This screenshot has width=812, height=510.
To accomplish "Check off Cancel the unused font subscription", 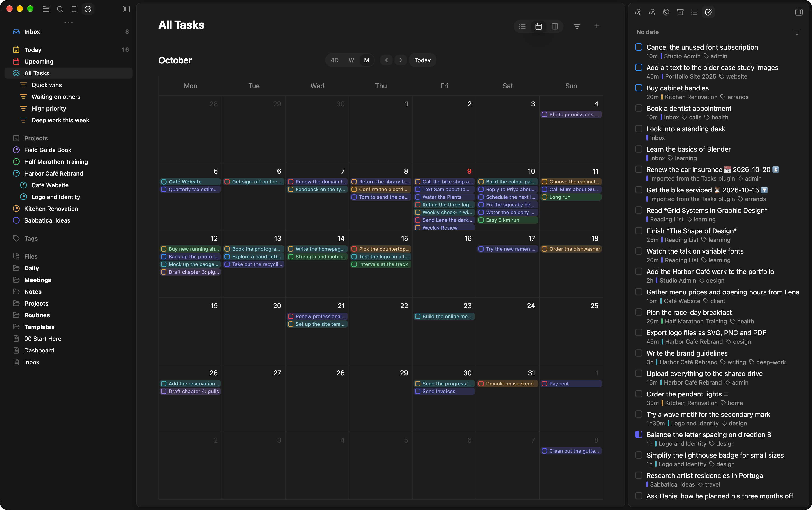I will 639,47.
